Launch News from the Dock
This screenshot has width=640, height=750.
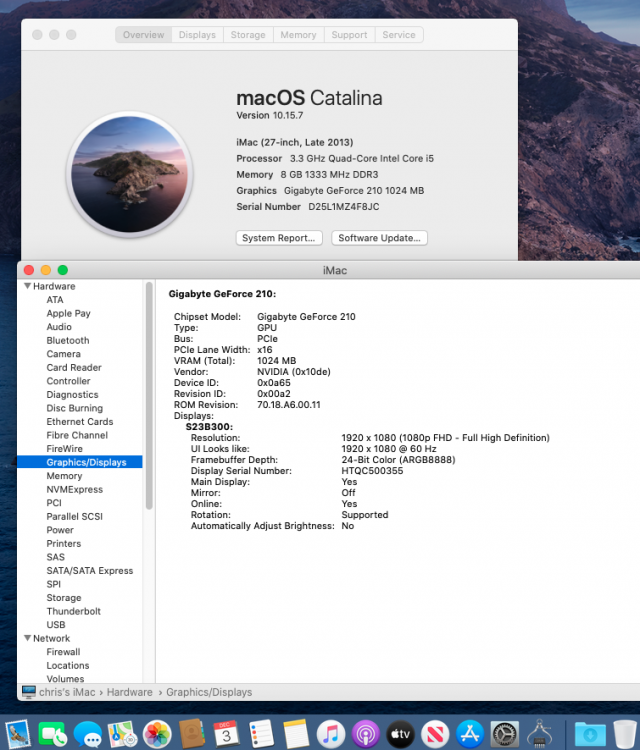pyautogui.click(x=435, y=734)
